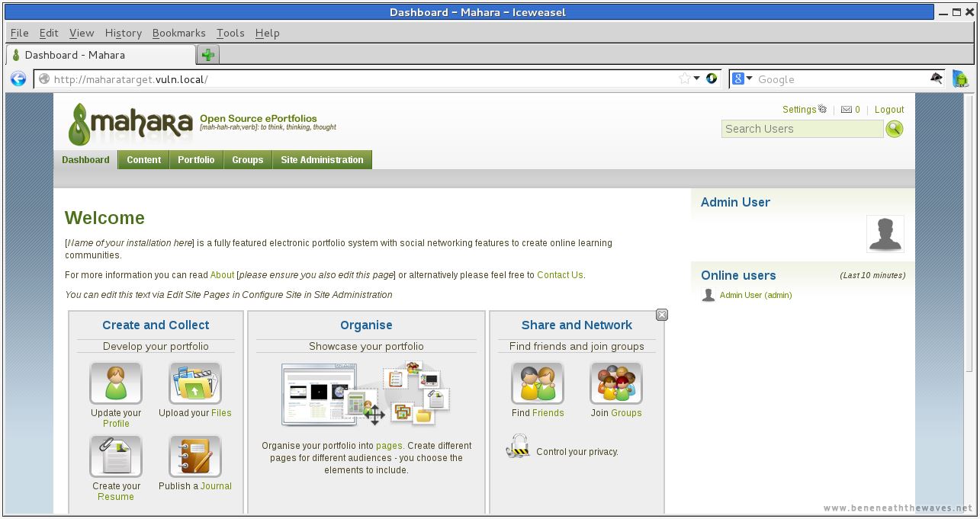Image resolution: width=980 pixels, height=519 pixels.
Task: Click the Join Groups icon
Action: coord(616,383)
